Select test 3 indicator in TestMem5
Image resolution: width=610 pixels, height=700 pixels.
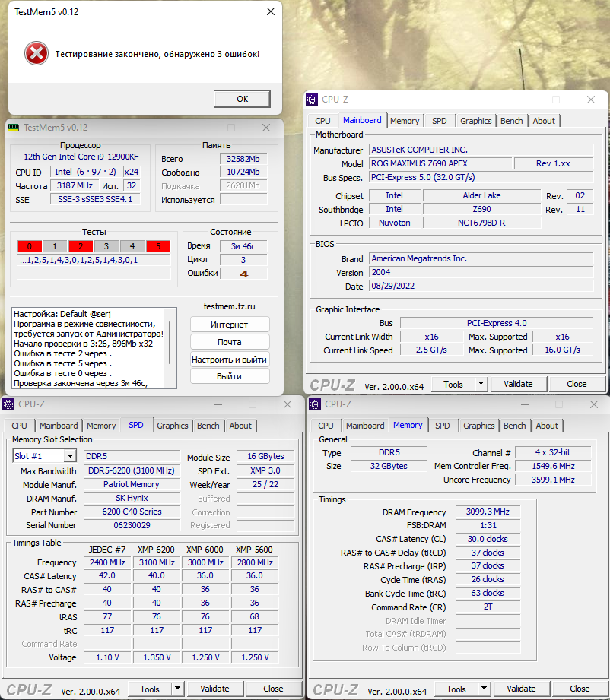(x=106, y=246)
